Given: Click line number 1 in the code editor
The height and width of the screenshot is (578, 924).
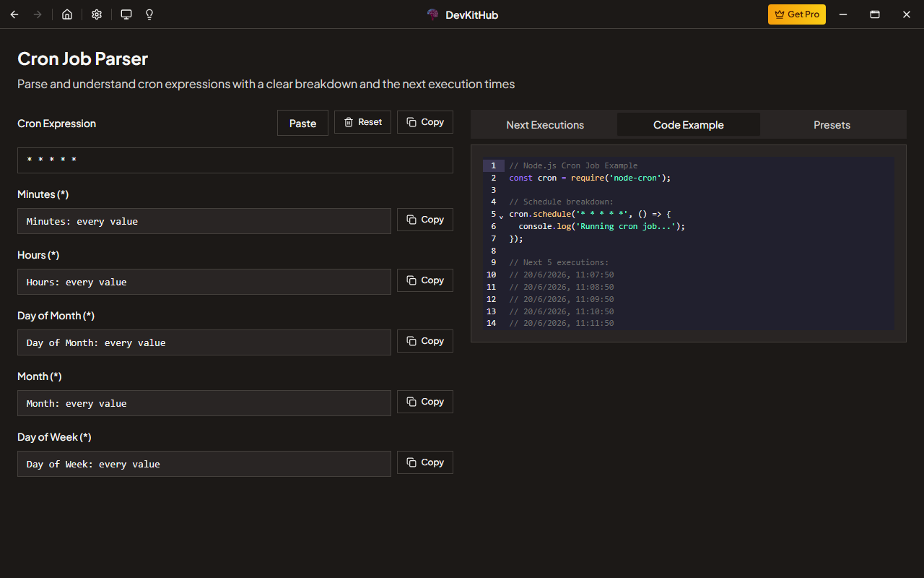Looking at the screenshot, I should coord(493,165).
